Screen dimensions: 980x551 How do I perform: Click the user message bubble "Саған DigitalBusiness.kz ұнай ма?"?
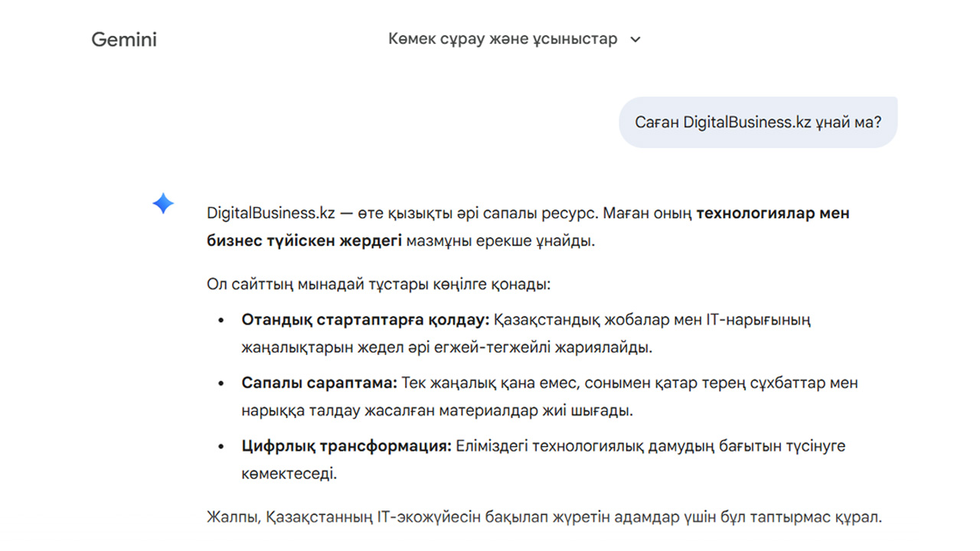pos(757,122)
